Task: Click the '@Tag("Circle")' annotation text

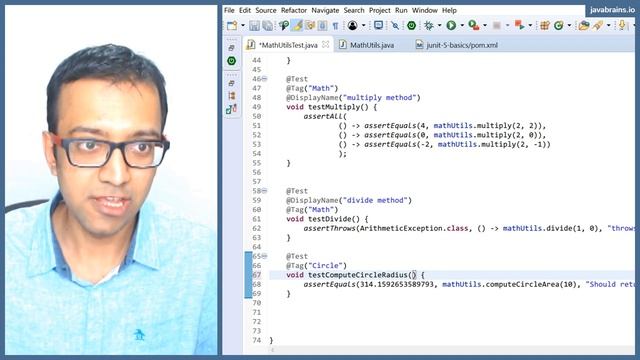Action: (316, 266)
